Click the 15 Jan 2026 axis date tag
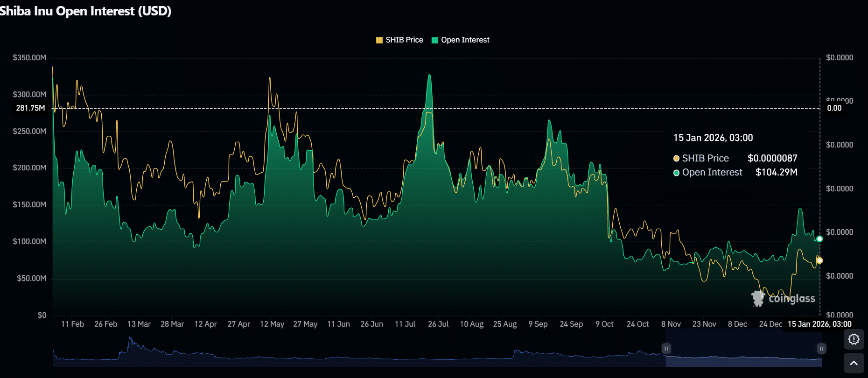 coord(819,324)
